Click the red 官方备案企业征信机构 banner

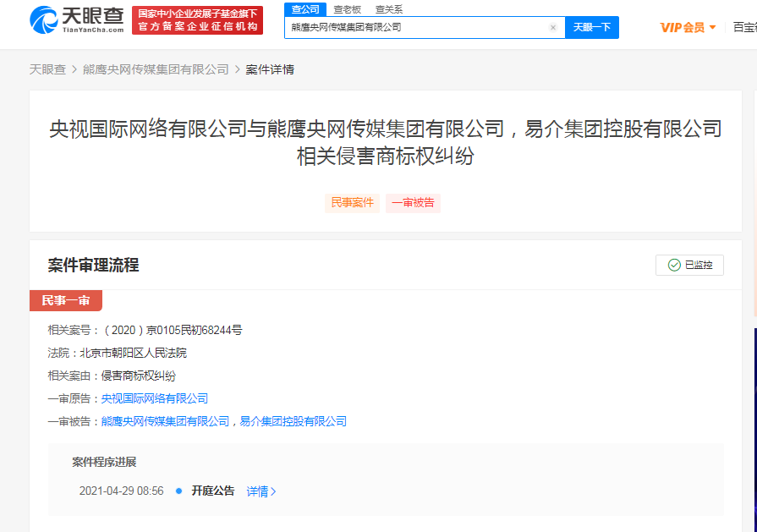197,20
